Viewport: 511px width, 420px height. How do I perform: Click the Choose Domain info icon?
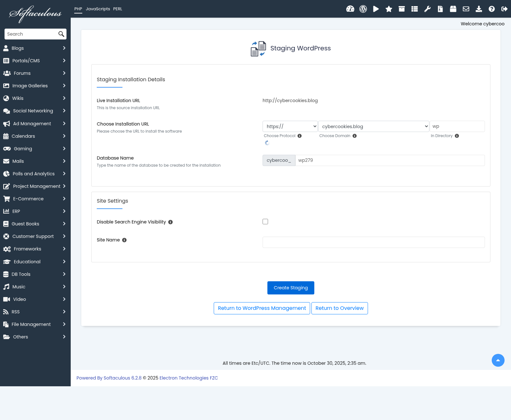coord(354,136)
